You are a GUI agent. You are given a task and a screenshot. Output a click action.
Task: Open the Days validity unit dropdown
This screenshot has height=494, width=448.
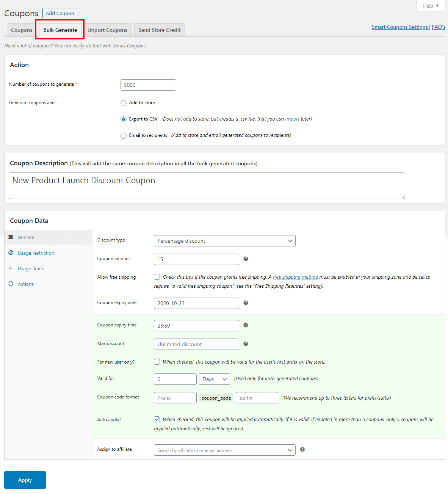214,379
